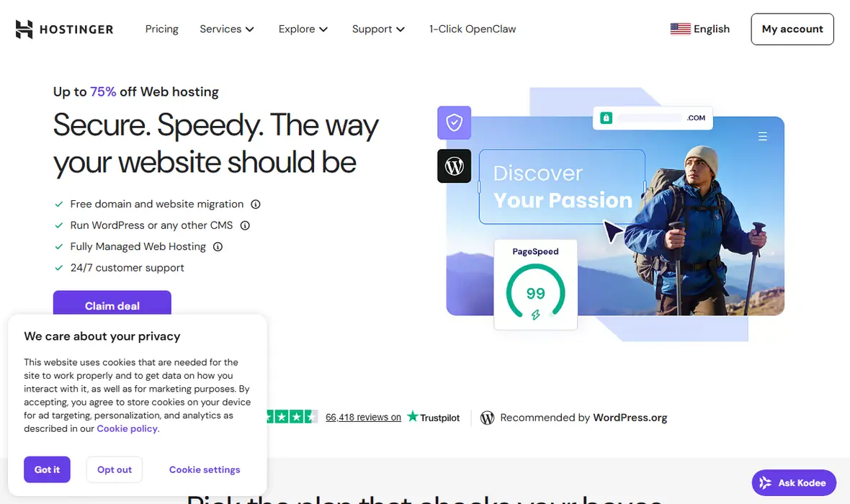Click the Hostinger logo
The width and height of the screenshot is (850, 504).
pos(65,30)
